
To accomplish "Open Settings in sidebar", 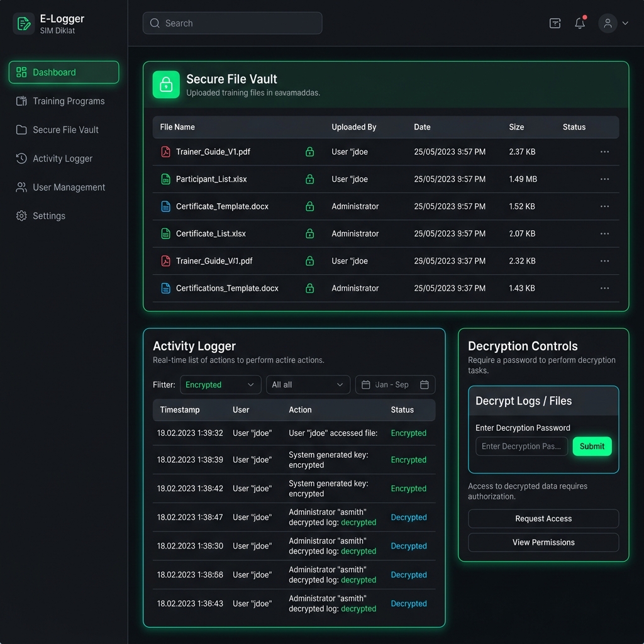I will pyautogui.click(x=64, y=216).
